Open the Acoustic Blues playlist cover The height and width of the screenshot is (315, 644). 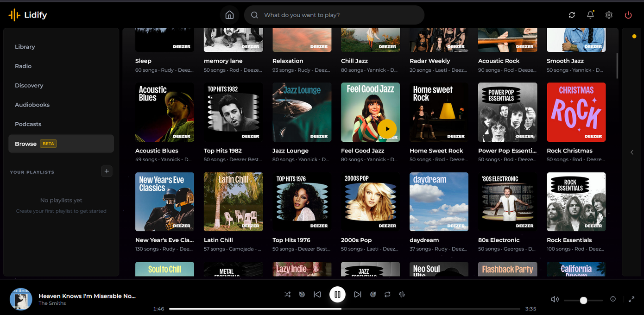tap(164, 112)
